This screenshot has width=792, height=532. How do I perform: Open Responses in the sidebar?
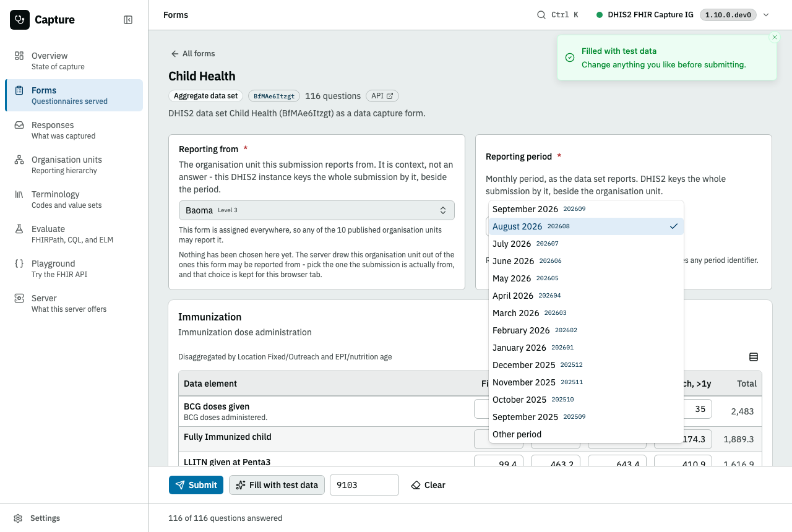coord(74,130)
